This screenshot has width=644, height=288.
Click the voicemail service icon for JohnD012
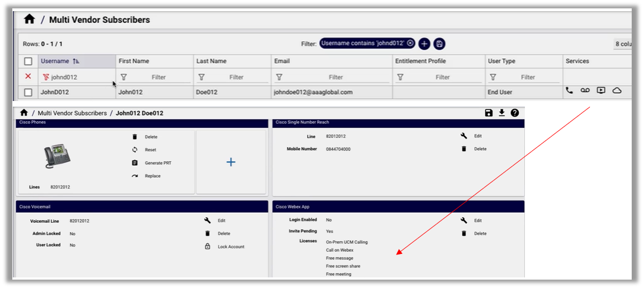(585, 90)
